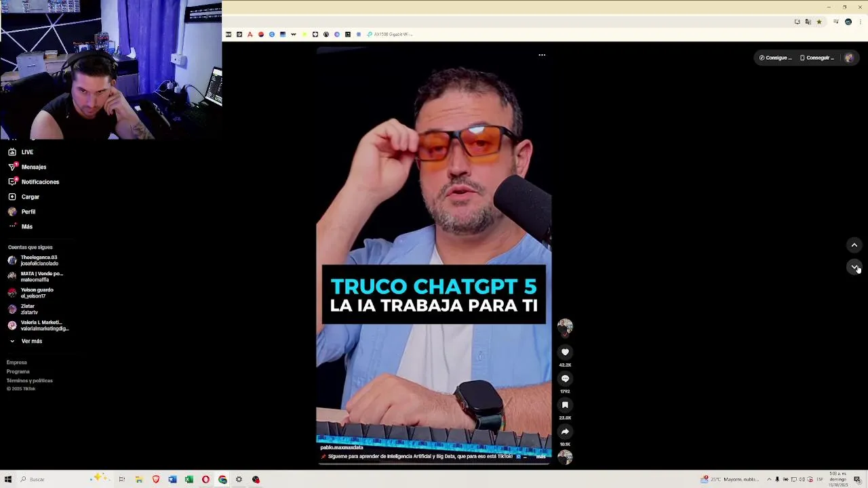Open the Chrome profile avatar icon
The height and width of the screenshot is (488, 868).
pyautogui.click(x=848, y=22)
